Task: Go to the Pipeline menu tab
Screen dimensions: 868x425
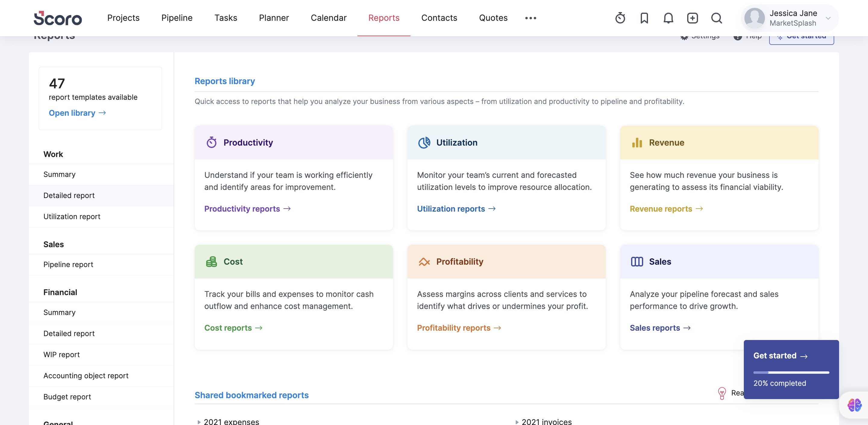Action: 177,18
